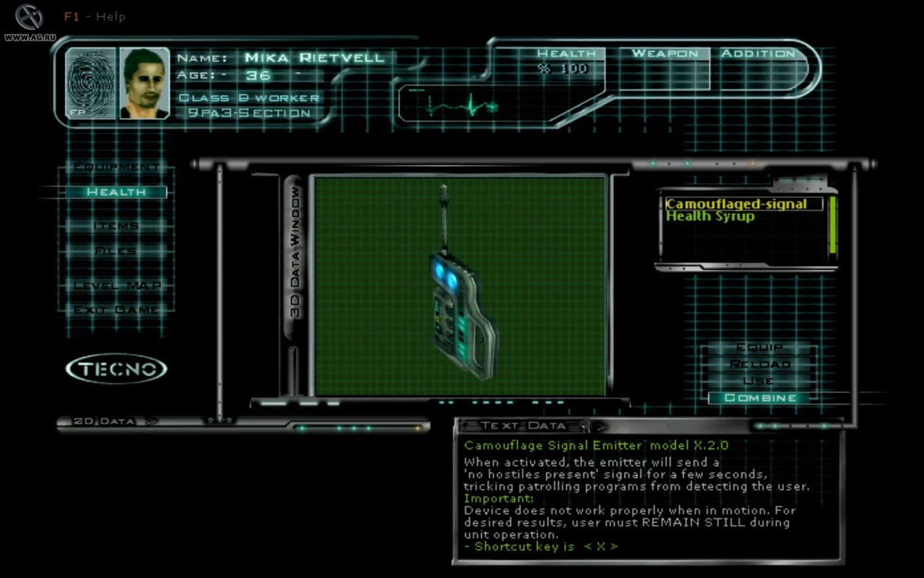Click the fingerprint ID icon
This screenshot has height=578, width=924.
click(90, 82)
